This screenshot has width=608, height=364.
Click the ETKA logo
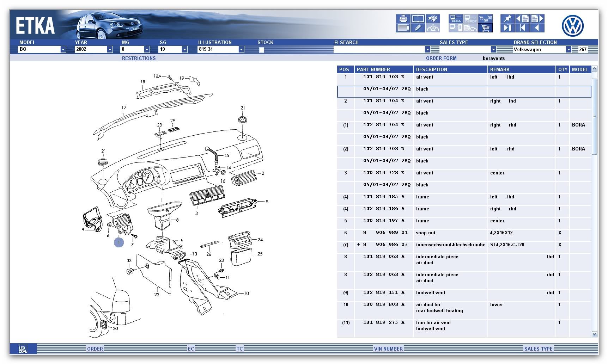pos(35,25)
